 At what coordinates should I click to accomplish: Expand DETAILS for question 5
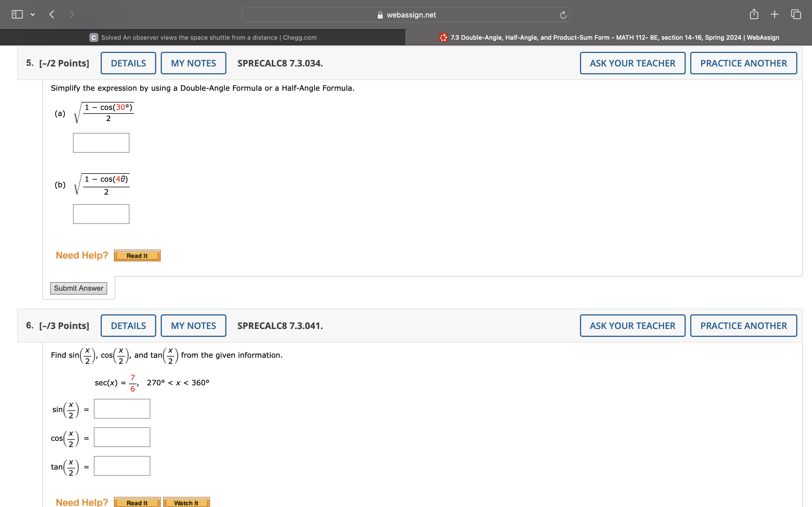click(x=128, y=63)
